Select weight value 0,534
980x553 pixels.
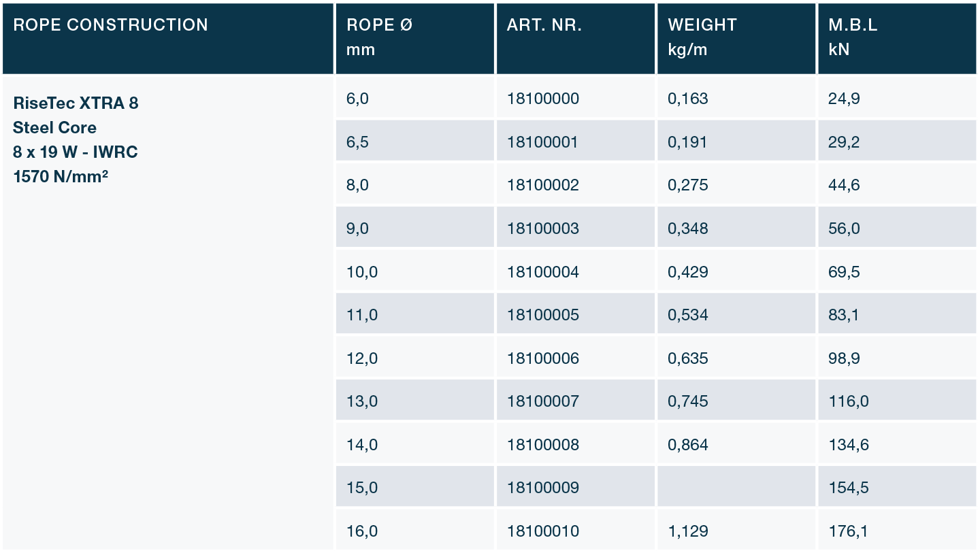click(688, 315)
